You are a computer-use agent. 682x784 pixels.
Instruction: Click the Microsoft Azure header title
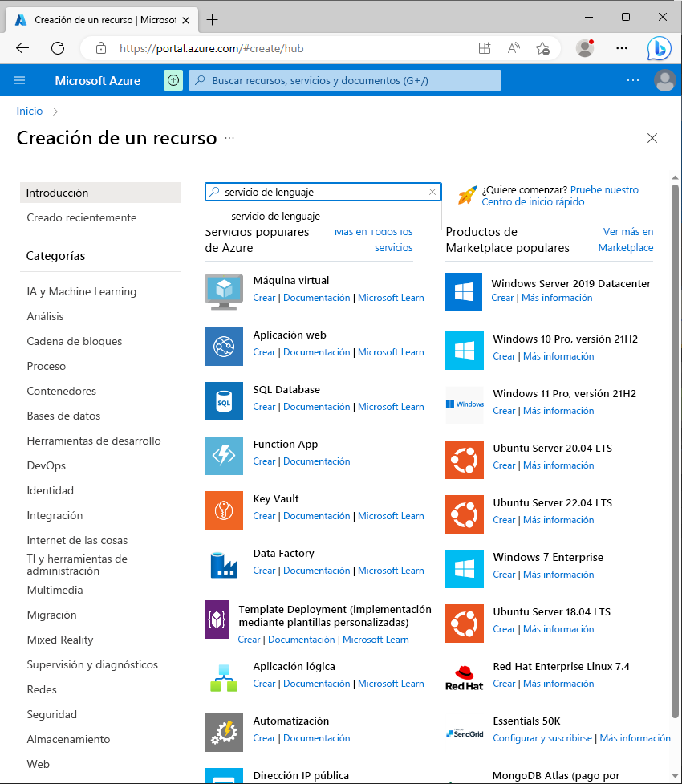pyautogui.click(x=98, y=80)
